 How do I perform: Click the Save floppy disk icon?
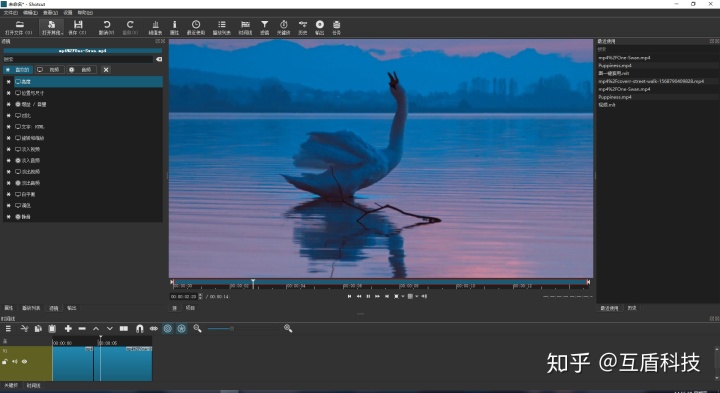78,24
